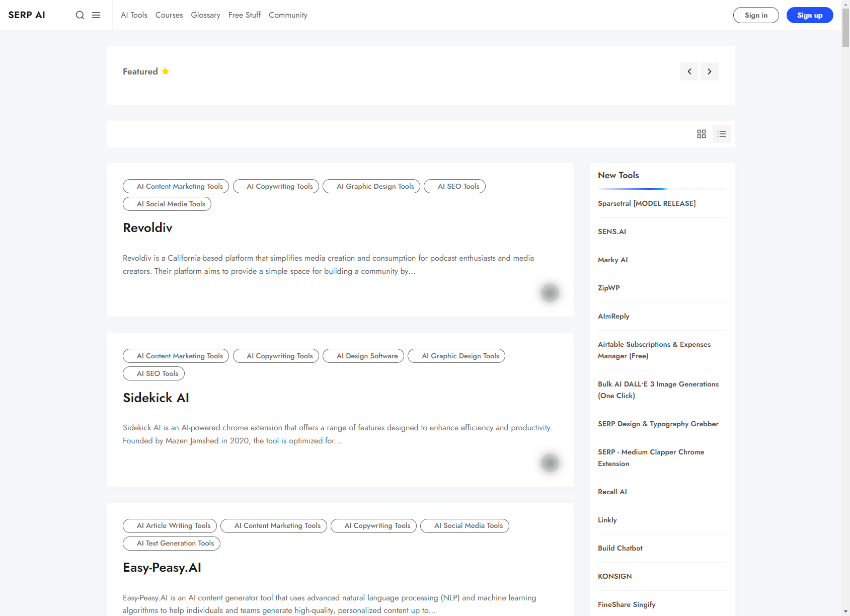This screenshot has height=616, width=850.
Task: Click the scrollbar down arrow
Action: tap(845, 611)
